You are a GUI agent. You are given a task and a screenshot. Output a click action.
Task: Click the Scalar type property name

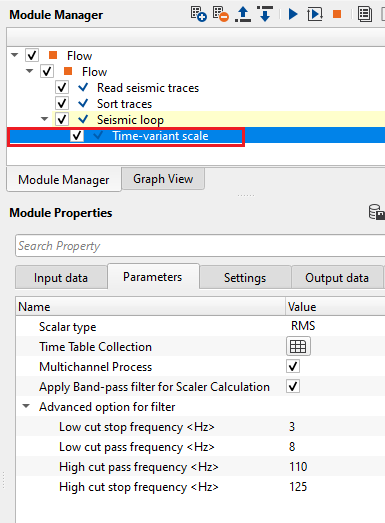tap(68, 327)
